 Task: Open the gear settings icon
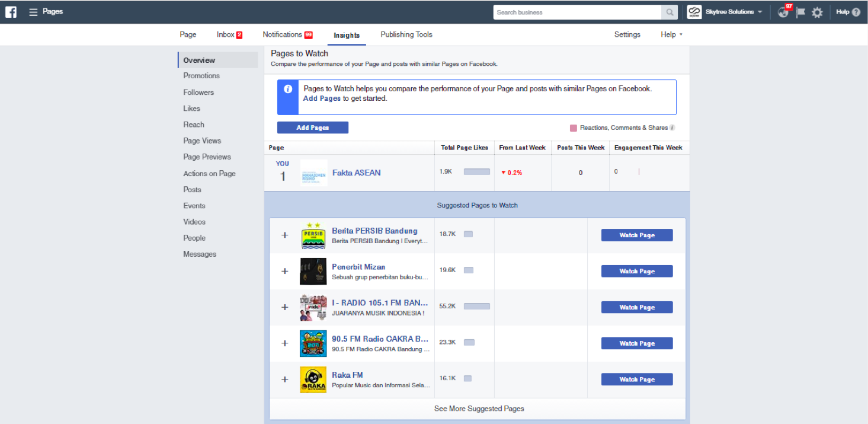click(817, 12)
